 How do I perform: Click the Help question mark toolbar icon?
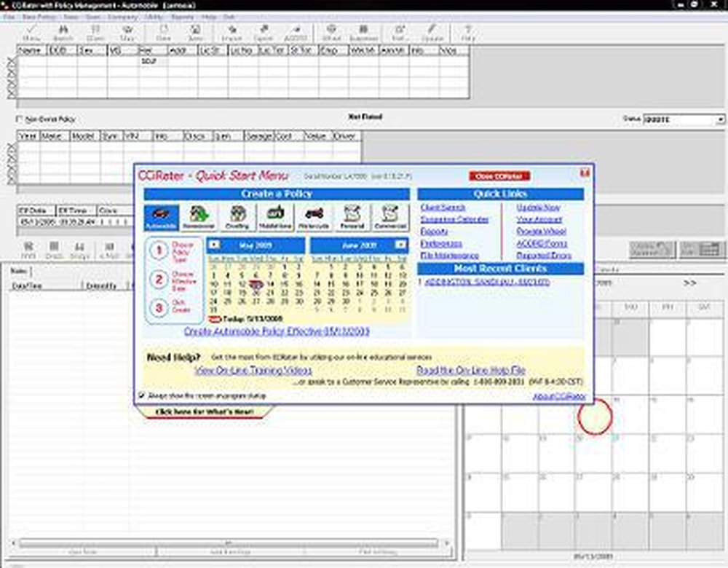(x=468, y=33)
